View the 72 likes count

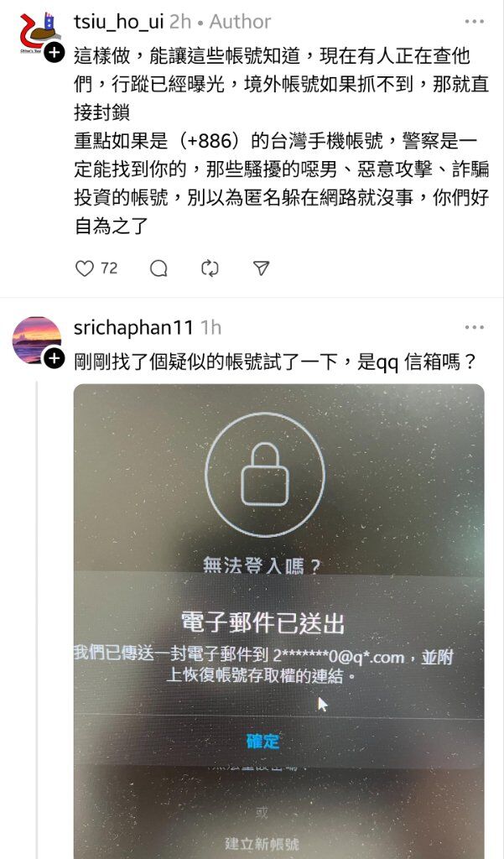pos(109,268)
